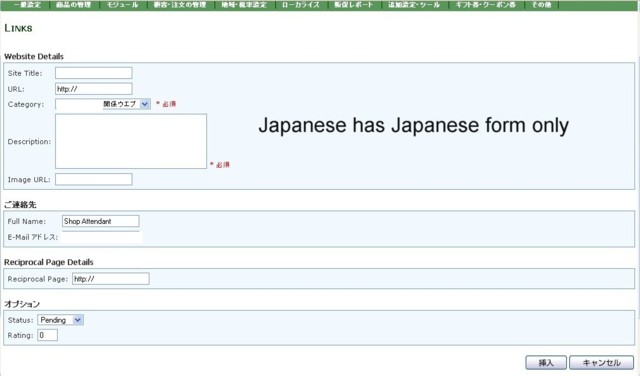Open the 追加設定・ツール menu
Image resolution: width=640 pixels, height=376 pixels.
414,5
